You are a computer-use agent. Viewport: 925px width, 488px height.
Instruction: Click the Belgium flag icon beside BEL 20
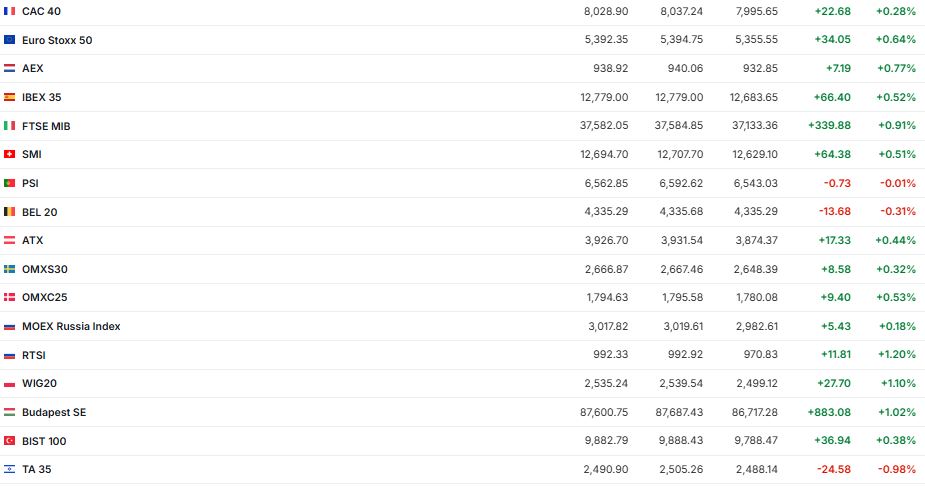point(9,212)
